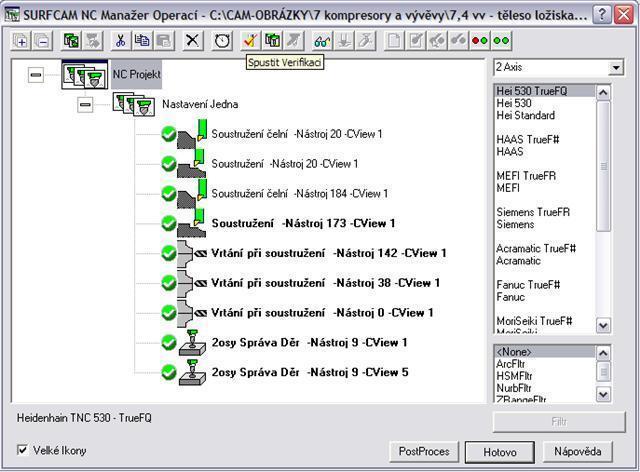Collapse the Nastavení Jedna node
640x472 pixels.
pos(85,105)
